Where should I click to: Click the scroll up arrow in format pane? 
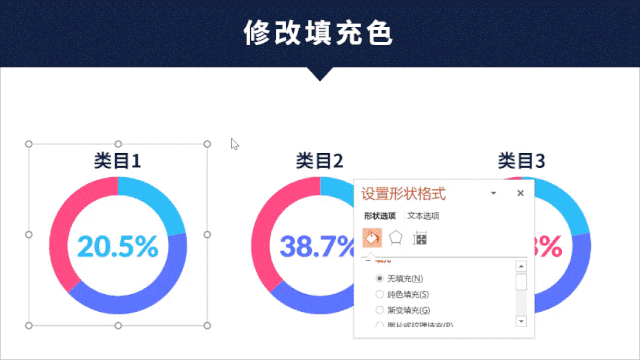click(521, 267)
